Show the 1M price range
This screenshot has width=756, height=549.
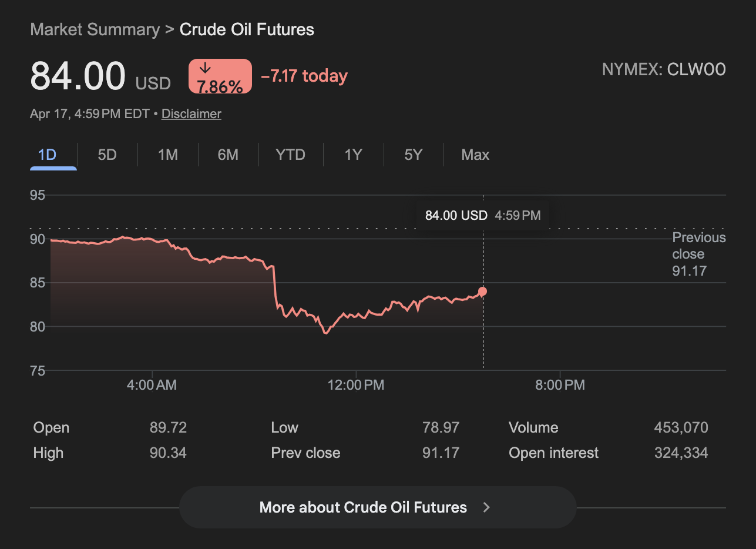point(168,155)
